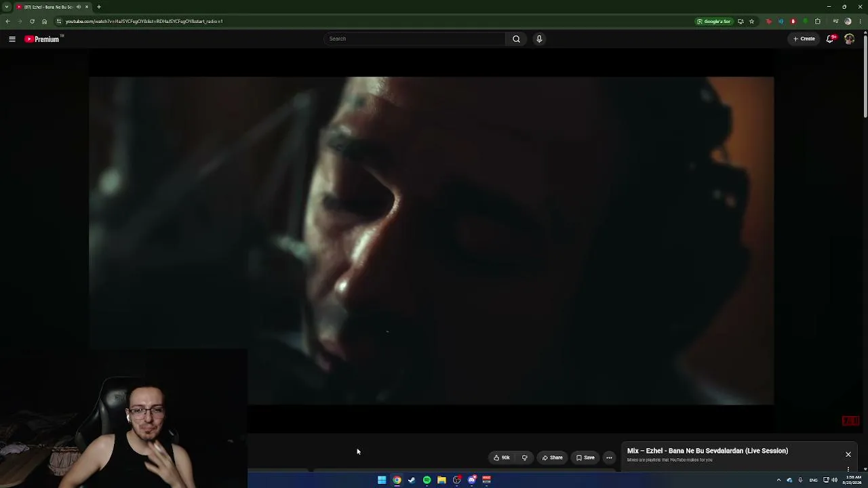Open Chrome three-dot menu

pyautogui.click(x=861, y=22)
